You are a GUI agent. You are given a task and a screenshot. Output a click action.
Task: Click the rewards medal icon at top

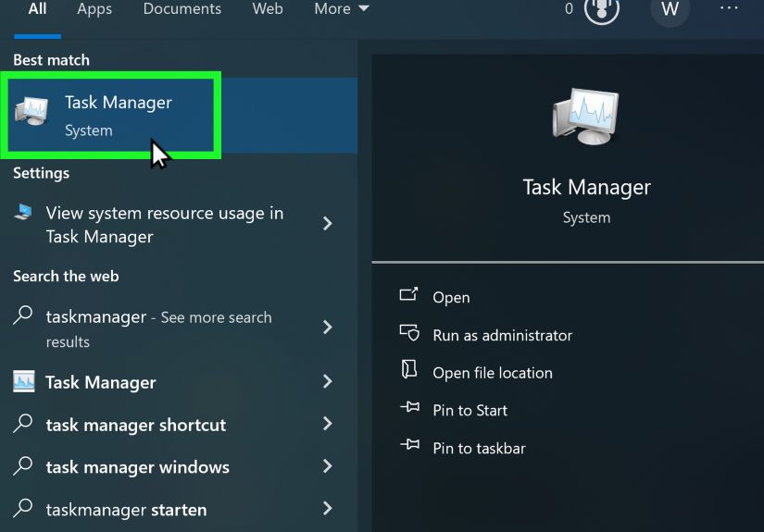click(x=602, y=8)
